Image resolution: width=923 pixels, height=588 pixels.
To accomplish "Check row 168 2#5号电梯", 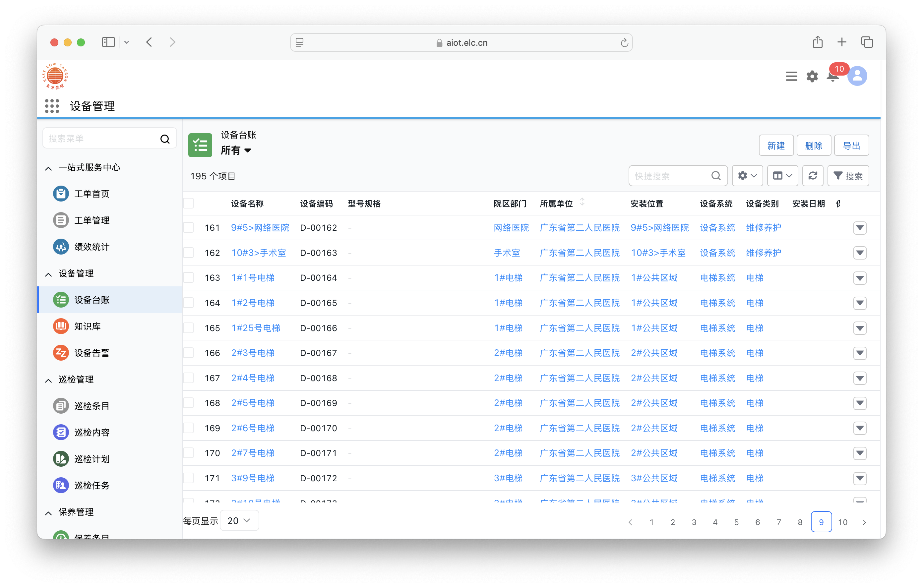I will (x=189, y=403).
